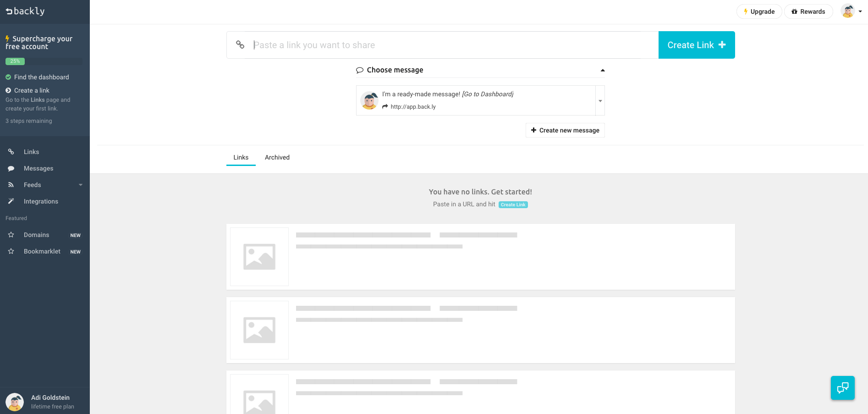Click the Domains star icon

[11, 235]
